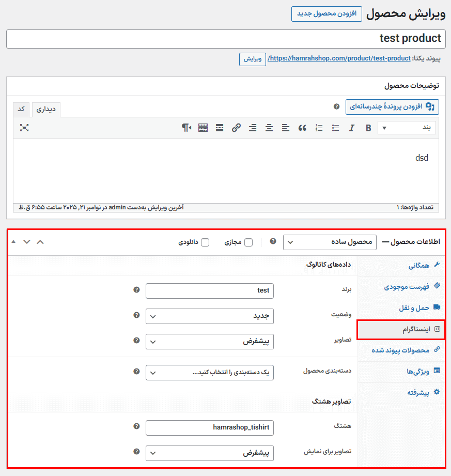Apply blockquote formatting
451x476 pixels.
[302, 128]
